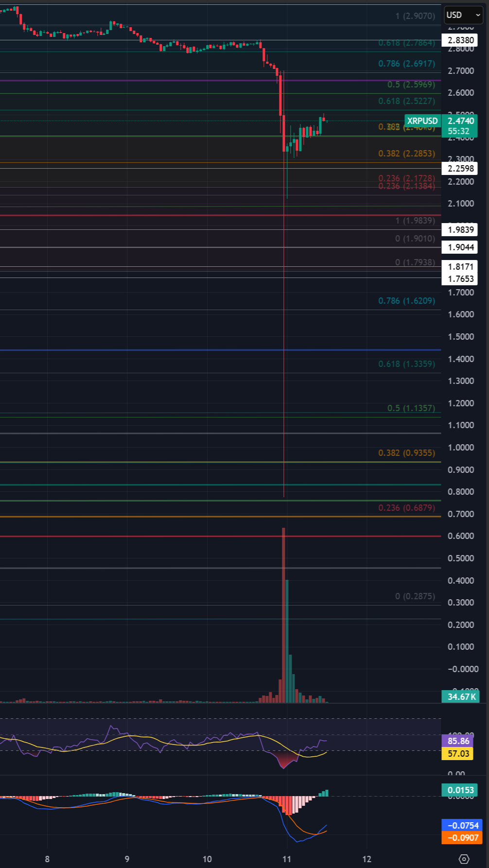Open chart settings gear icon

464,859
